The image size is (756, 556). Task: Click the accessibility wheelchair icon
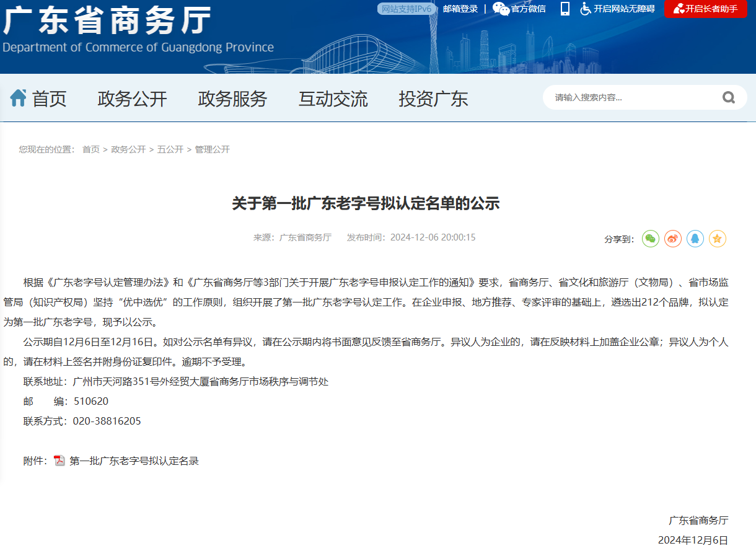click(x=586, y=9)
